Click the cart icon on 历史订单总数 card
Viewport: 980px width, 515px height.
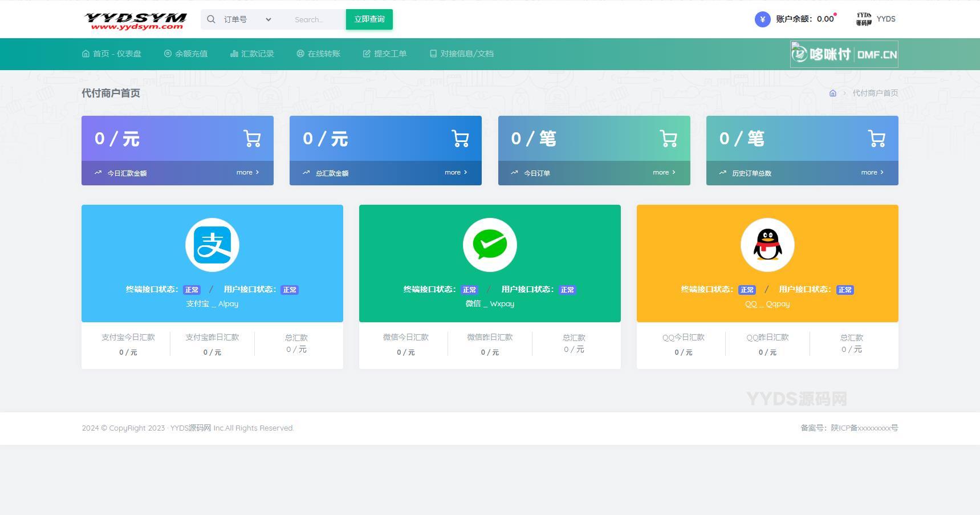point(876,139)
